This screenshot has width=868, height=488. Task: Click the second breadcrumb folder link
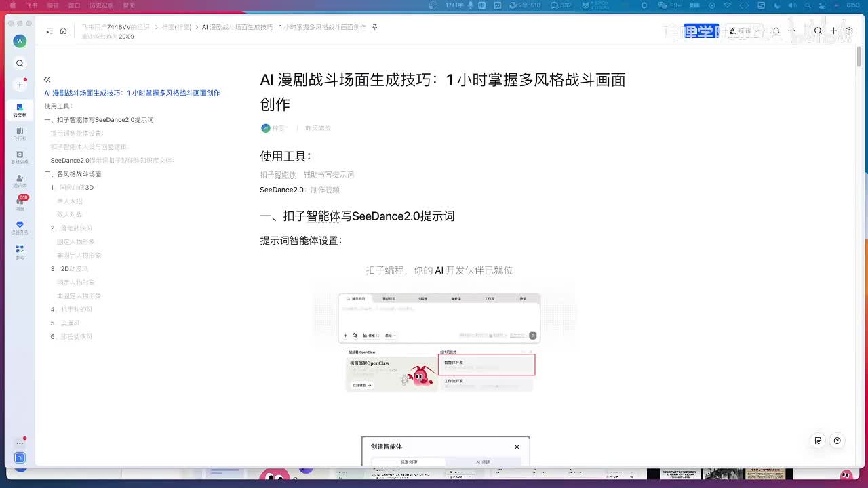coord(176,27)
